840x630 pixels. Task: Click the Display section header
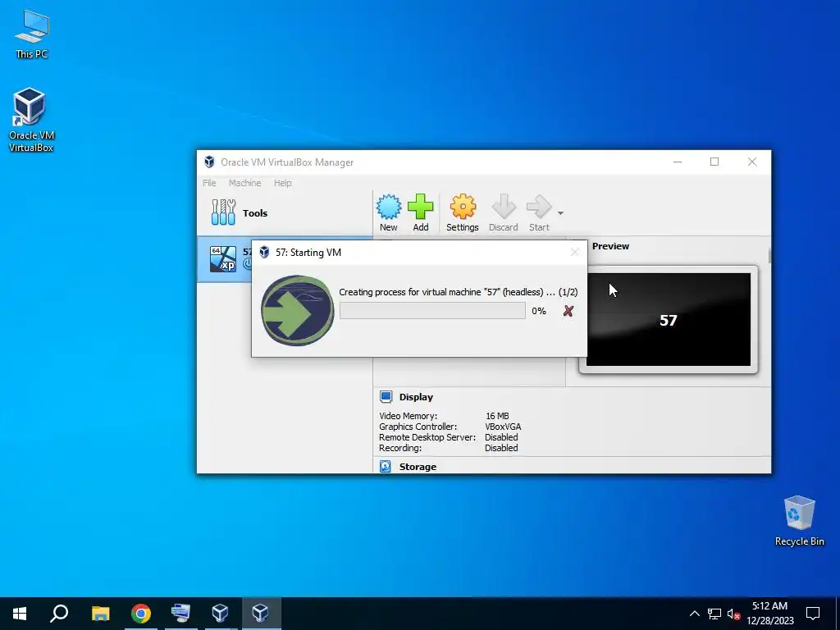click(416, 397)
